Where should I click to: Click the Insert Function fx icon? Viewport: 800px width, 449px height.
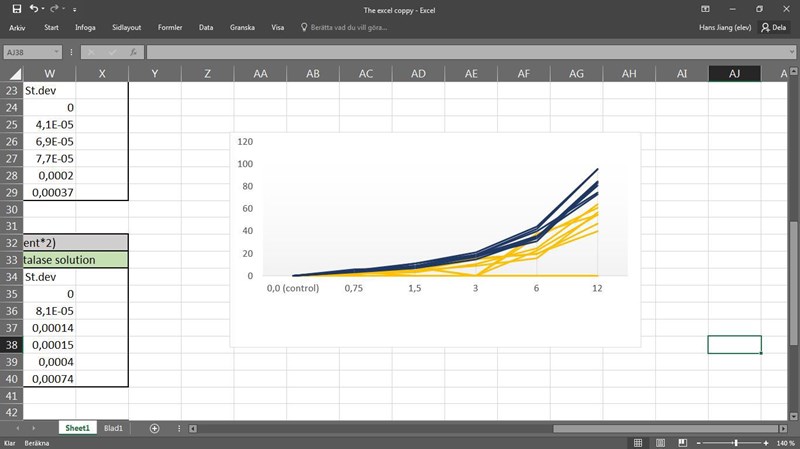click(133, 51)
